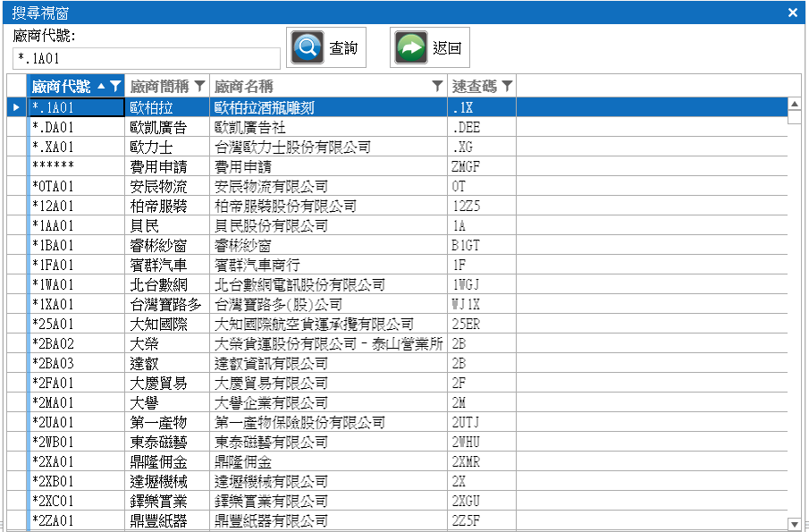
Task: Sort by 廠商名稱 column header
Action: click(x=243, y=86)
